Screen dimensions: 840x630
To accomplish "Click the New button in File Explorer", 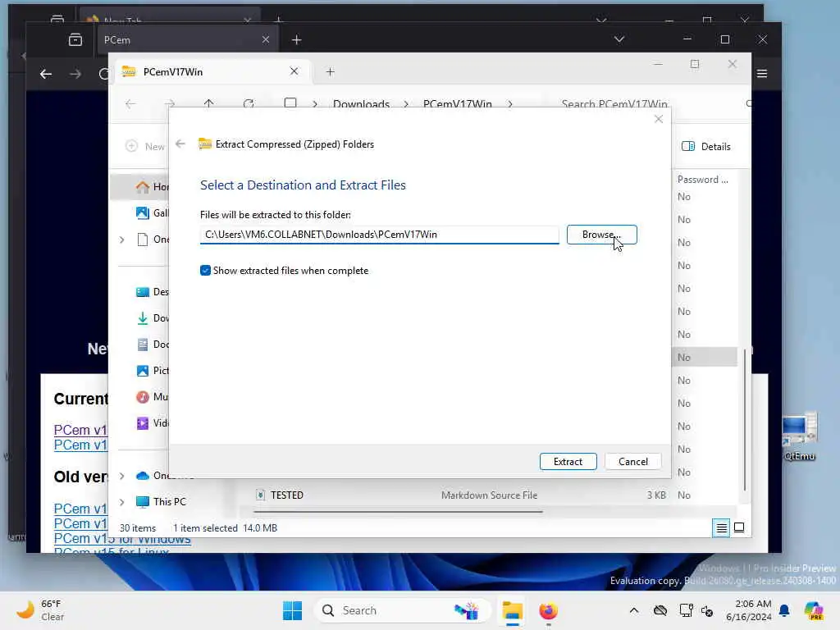I will (145, 146).
